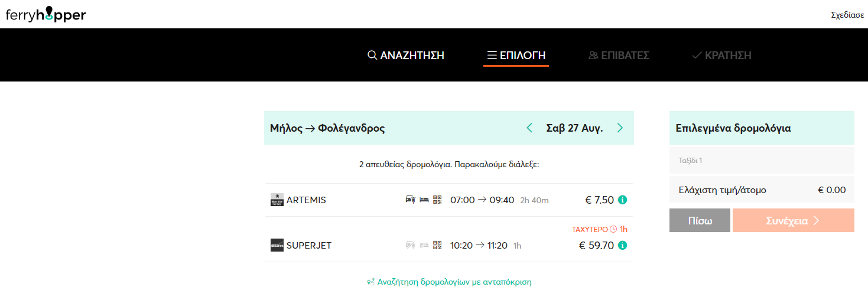Image resolution: width=868 pixels, height=300 pixels.
Task: Select the ΕΠΙΛΟΓΗ step tab
Action: tap(516, 56)
